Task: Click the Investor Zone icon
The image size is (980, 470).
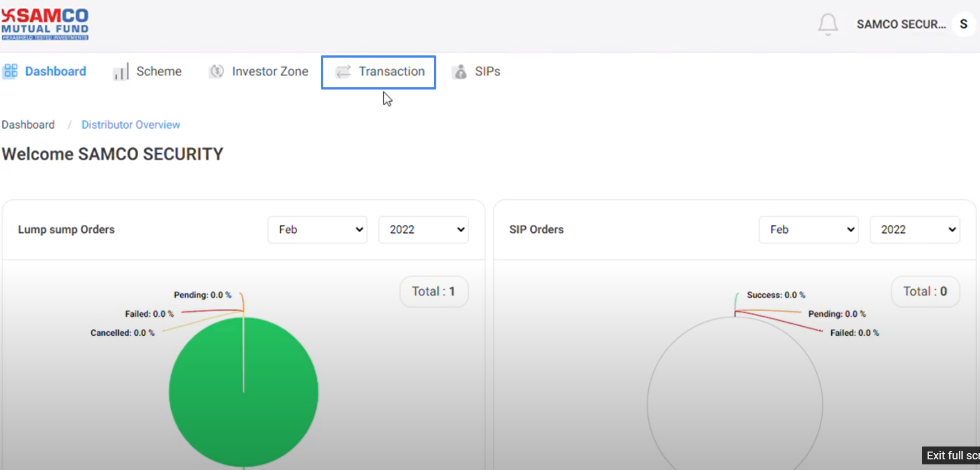Action: [216, 71]
